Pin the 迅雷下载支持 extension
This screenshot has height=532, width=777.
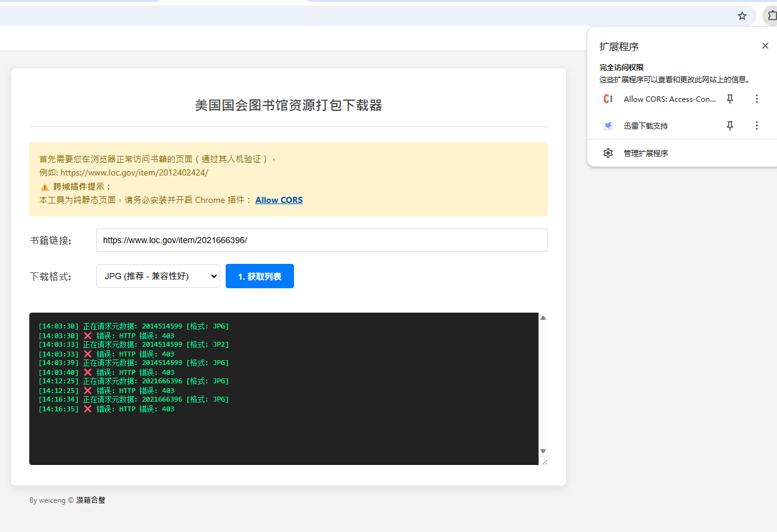coord(730,126)
